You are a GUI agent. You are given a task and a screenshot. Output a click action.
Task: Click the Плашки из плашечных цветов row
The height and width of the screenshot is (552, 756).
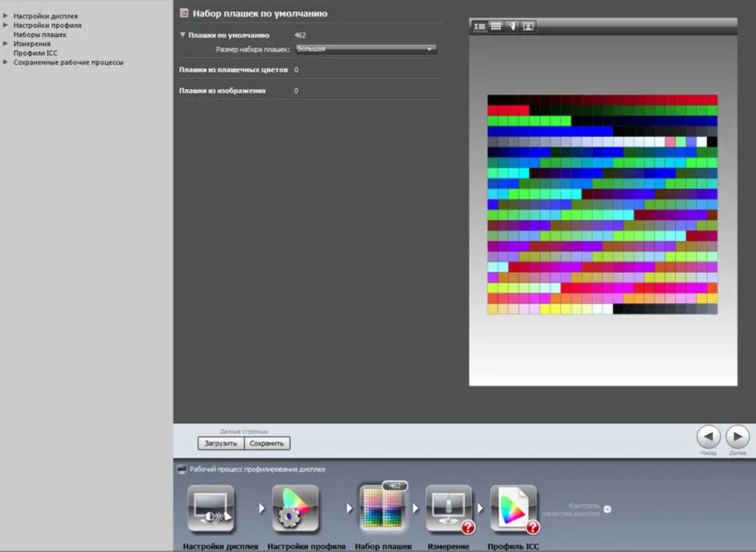[311, 70]
